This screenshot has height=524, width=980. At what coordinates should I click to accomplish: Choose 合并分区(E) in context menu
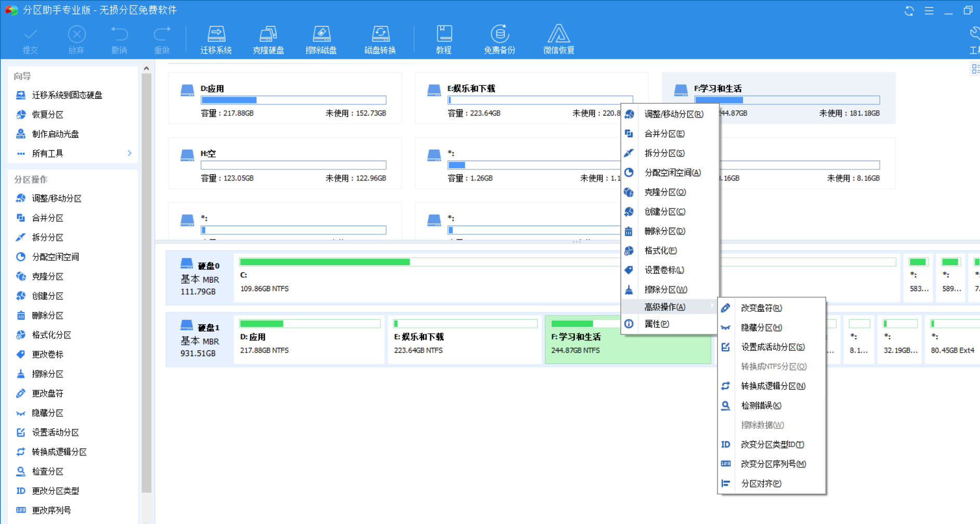(x=670, y=134)
